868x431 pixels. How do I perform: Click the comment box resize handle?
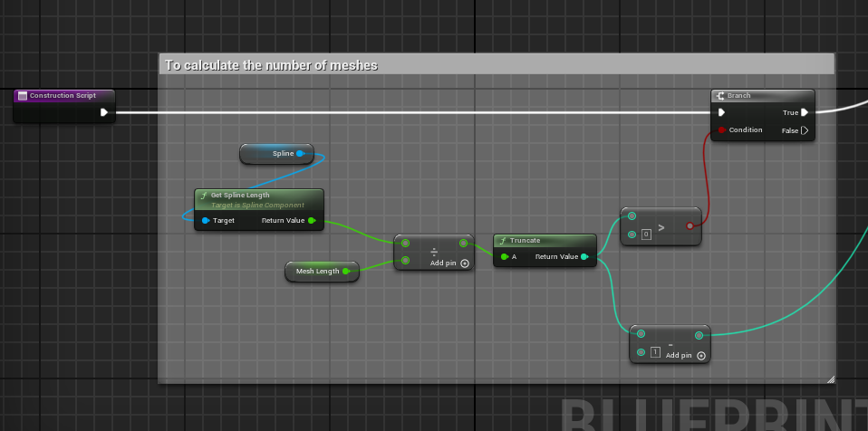[830, 379]
